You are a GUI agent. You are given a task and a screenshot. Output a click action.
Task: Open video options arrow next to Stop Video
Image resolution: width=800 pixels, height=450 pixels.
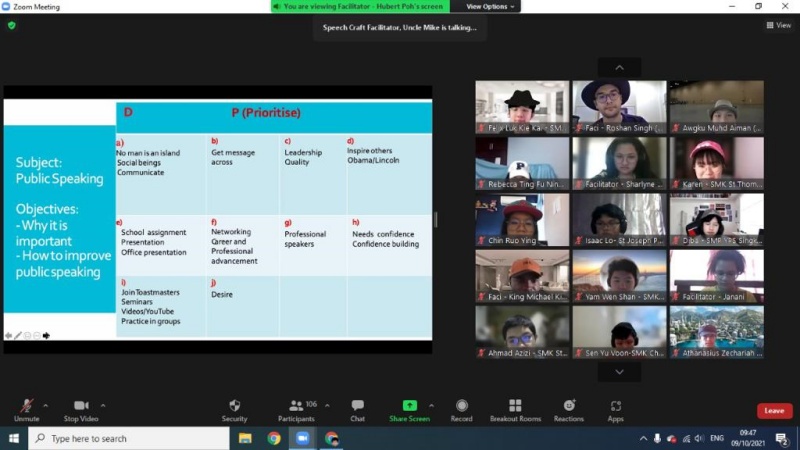(x=103, y=406)
